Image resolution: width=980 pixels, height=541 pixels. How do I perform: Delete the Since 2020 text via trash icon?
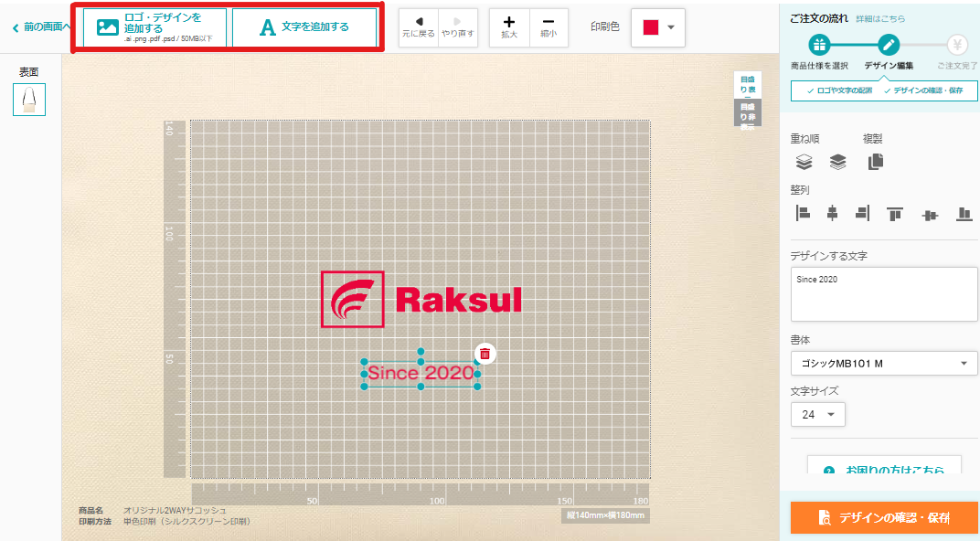click(485, 354)
